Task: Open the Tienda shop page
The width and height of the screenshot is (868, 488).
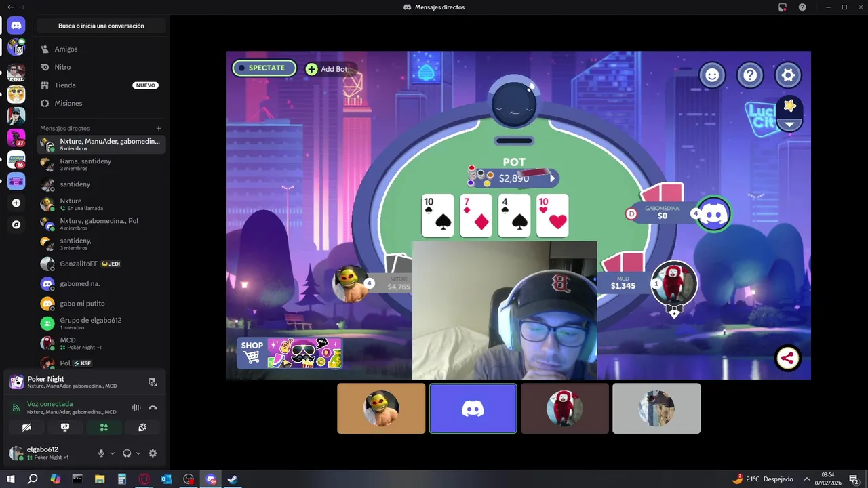Action: (101, 85)
